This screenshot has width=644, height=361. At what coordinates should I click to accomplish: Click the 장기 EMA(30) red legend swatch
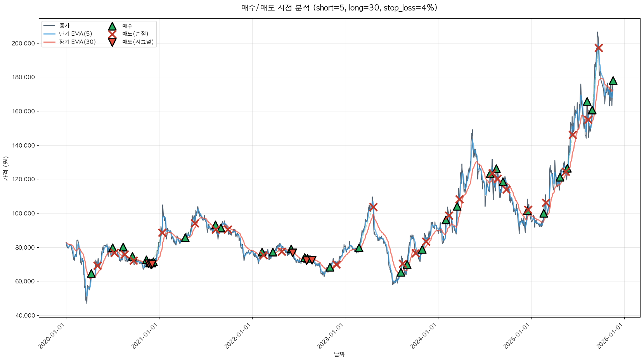(x=50, y=42)
